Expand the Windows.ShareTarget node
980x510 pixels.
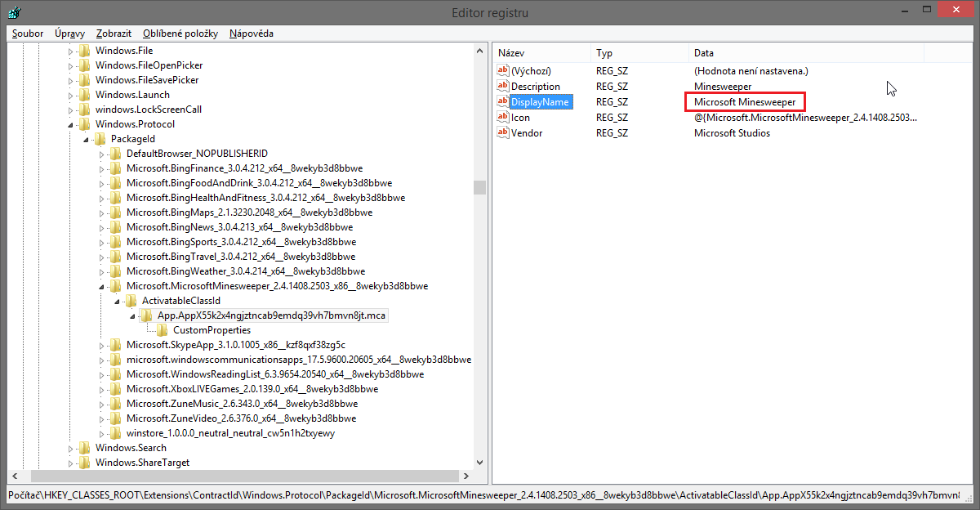(70, 463)
